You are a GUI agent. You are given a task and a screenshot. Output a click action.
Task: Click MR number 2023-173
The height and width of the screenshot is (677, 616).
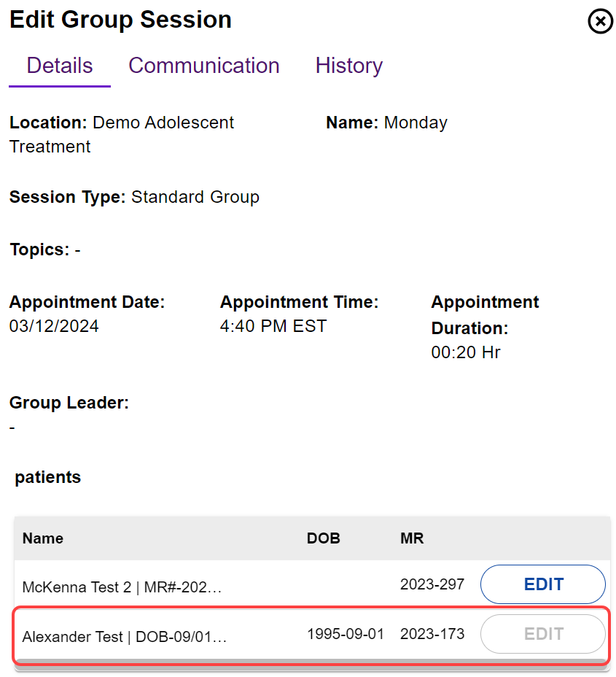(x=432, y=634)
